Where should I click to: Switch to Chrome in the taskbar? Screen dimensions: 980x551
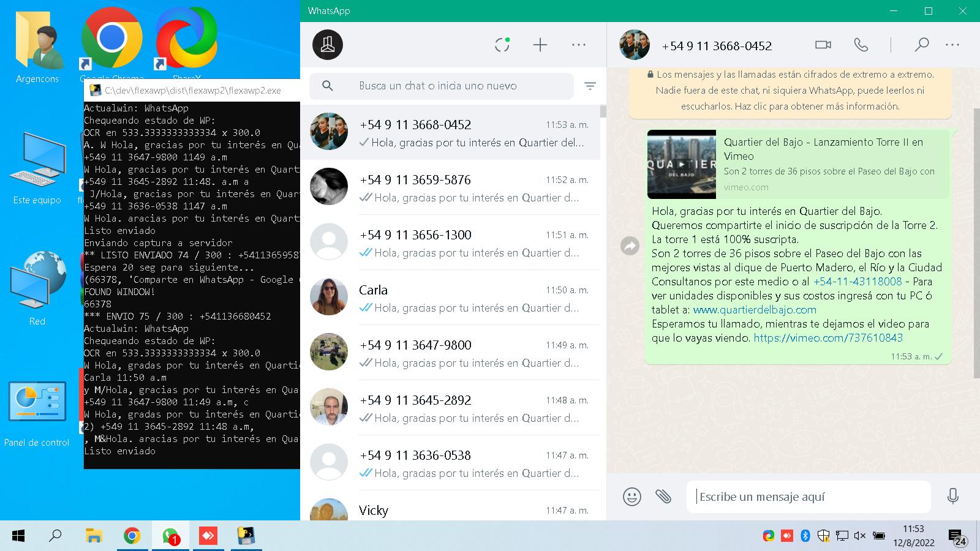(132, 536)
